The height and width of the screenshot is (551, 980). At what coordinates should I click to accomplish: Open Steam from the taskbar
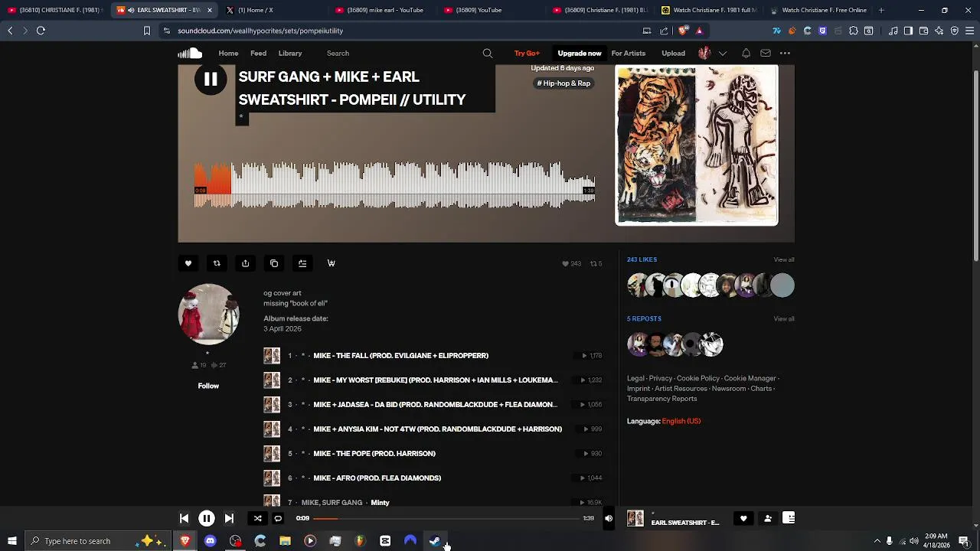click(435, 541)
